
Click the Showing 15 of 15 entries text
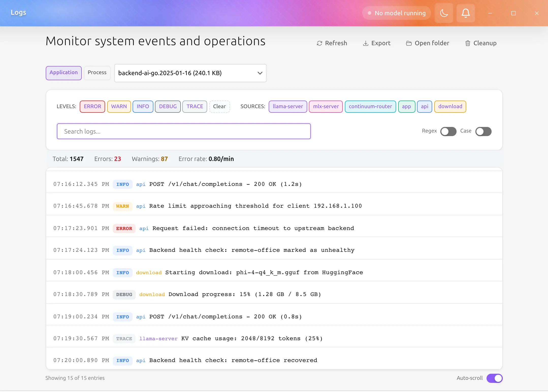pyautogui.click(x=75, y=378)
